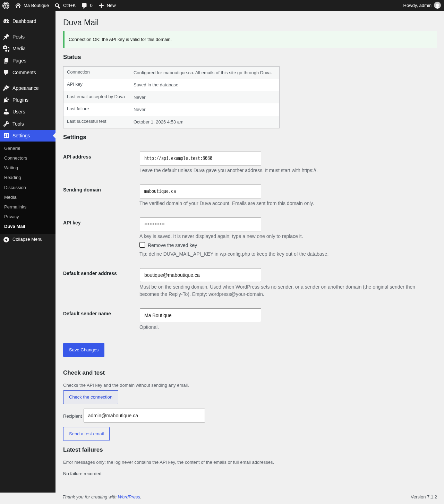Click the WordPress logo icon
Image resolution: width=444 pixels, height=504 pixels.
[6, 6]
